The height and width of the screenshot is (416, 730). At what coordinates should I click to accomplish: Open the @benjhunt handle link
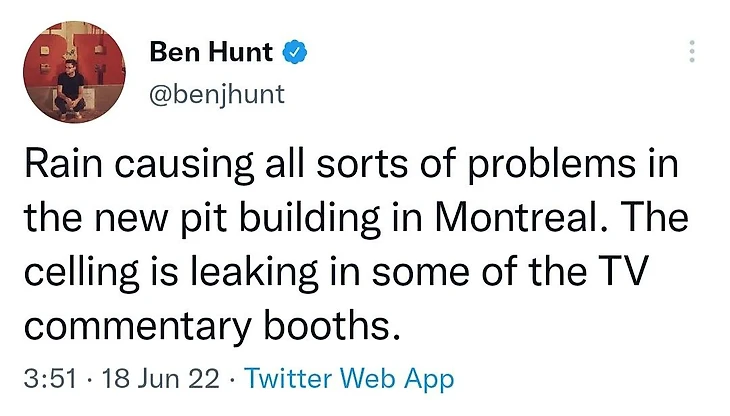(216, 94)
